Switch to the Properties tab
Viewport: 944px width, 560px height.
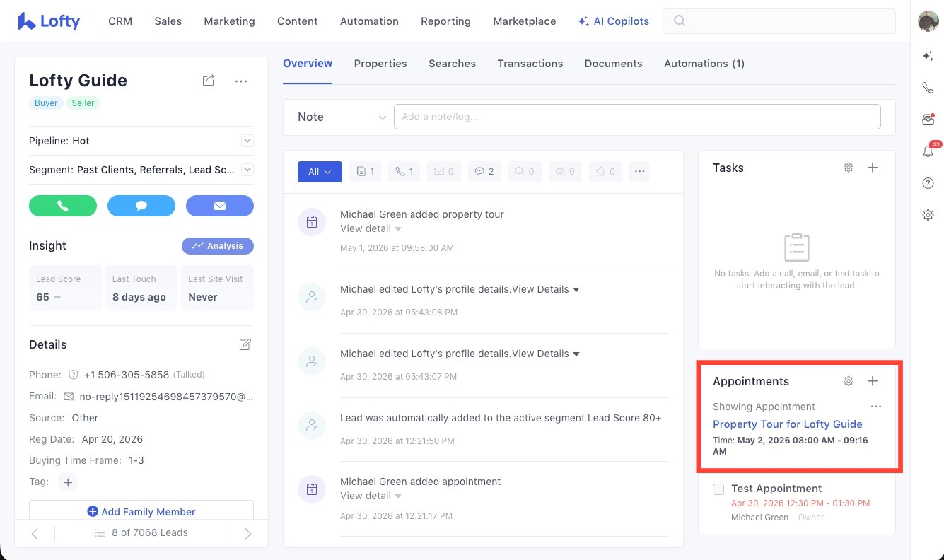tap(380, 64)
